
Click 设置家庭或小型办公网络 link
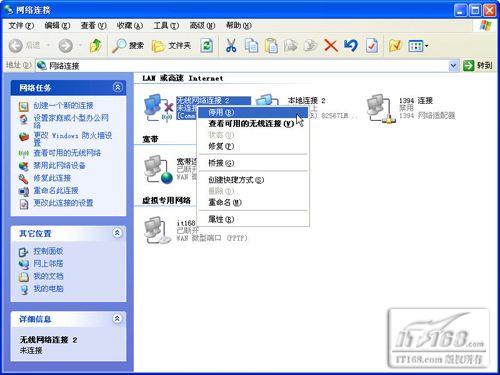pyautogui.click(x=71, y=121)
